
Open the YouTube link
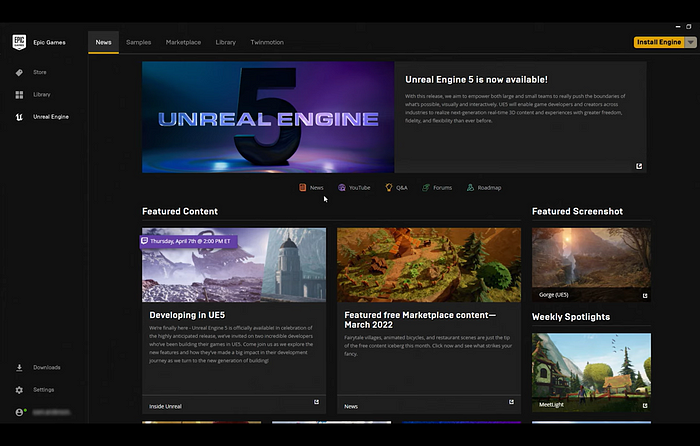click(x=359, y=188)
